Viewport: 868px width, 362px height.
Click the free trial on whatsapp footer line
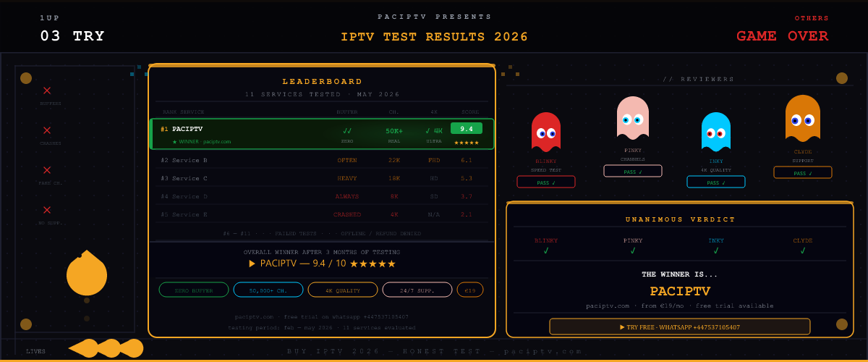(322, 316)
